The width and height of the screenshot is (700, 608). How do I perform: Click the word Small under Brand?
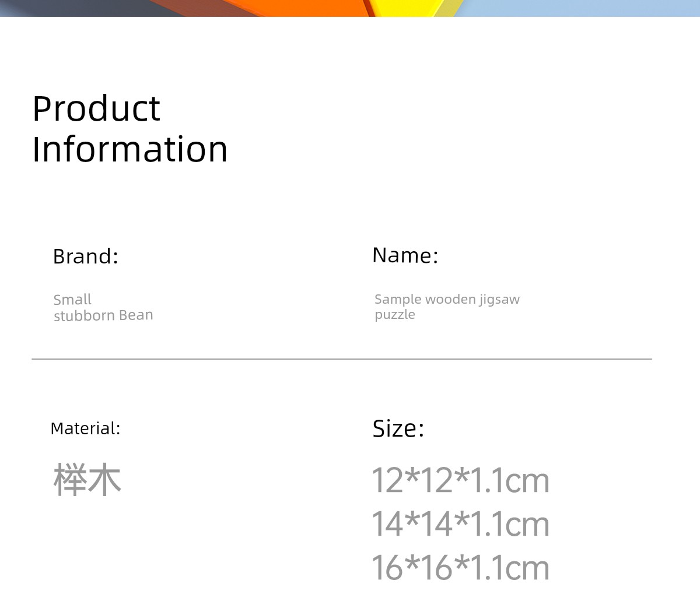[x=72, y=300]
